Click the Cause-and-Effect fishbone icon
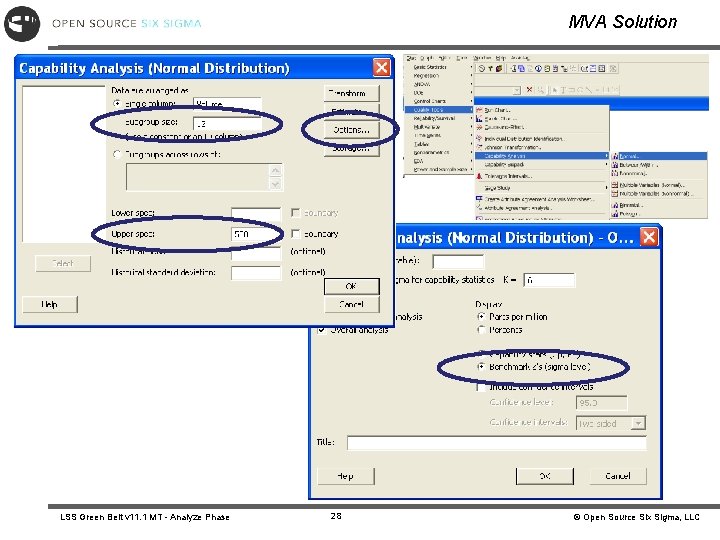720x540 pixels. click(479, 127)
